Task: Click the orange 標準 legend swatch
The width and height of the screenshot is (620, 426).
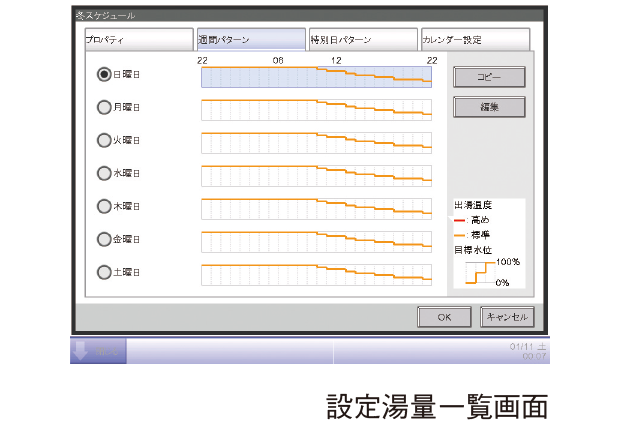Action: [x=459, y=235]
